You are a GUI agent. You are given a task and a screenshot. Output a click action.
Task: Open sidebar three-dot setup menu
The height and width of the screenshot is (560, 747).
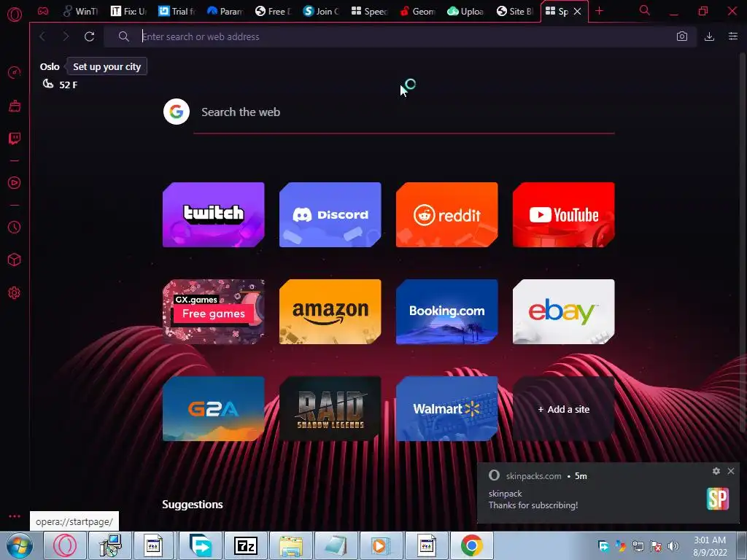click(x=15, y=516)
